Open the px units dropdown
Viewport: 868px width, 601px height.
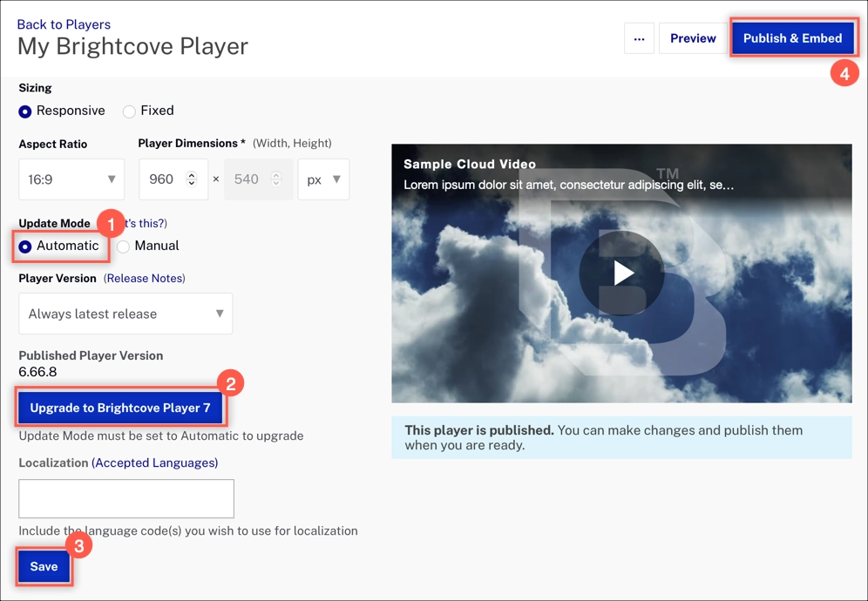click(323, 179)
